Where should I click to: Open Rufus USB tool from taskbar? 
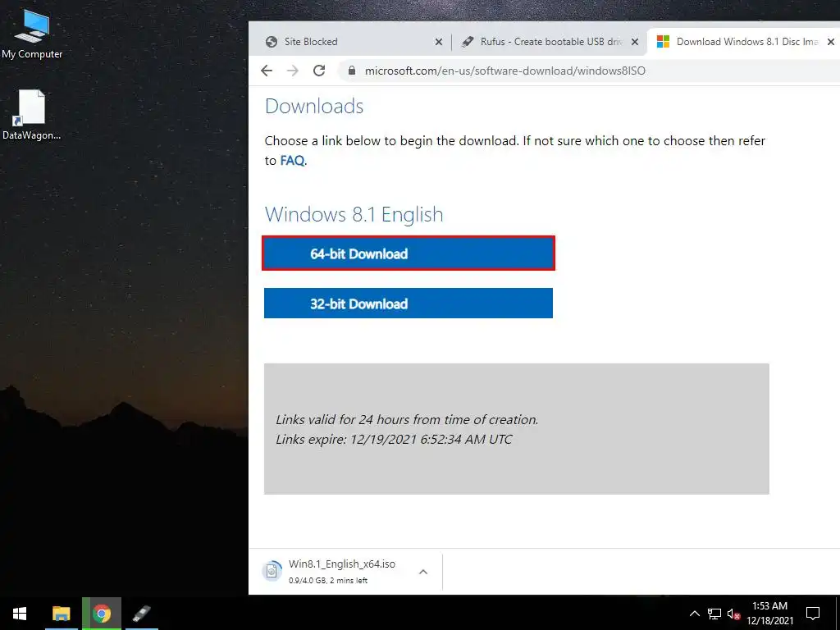pyautogui.click(x=141, y=614)
